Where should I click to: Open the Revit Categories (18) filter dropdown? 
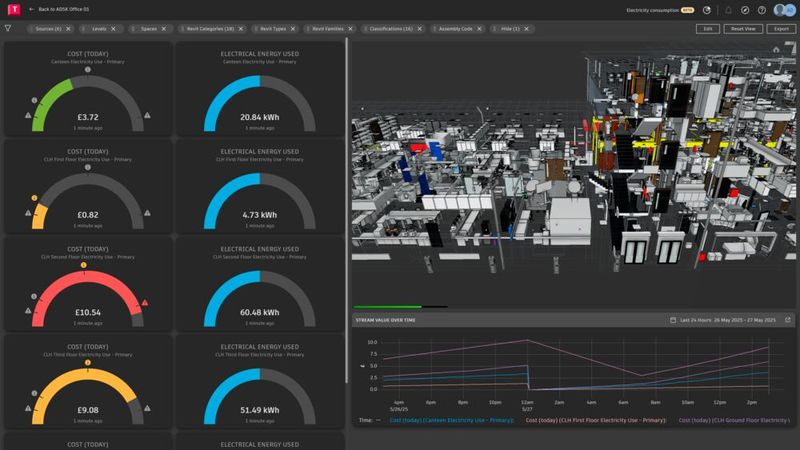tap(210, 29)
